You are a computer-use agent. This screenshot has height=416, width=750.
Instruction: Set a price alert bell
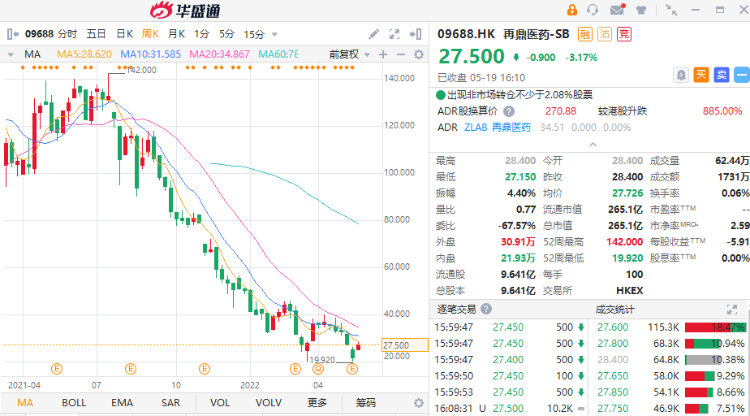pyautogui.click(x=681, y=75)
